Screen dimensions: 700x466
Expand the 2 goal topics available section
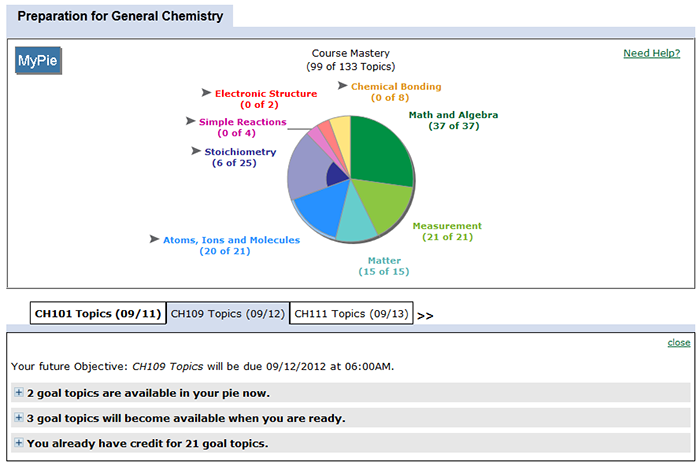point(19,392)
